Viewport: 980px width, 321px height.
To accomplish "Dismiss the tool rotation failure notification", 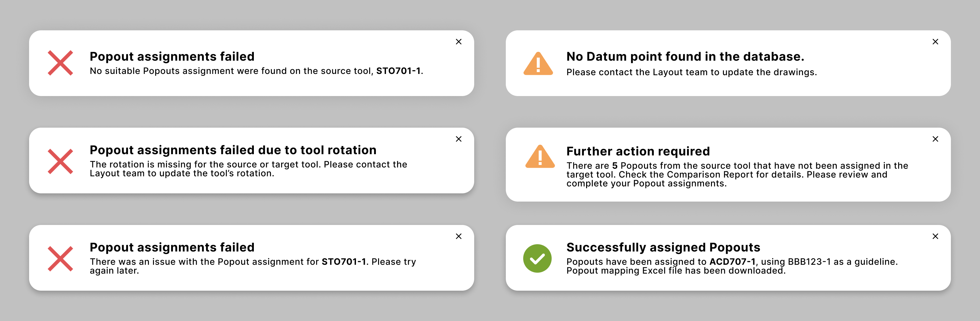I will click(x=458, y=139).
